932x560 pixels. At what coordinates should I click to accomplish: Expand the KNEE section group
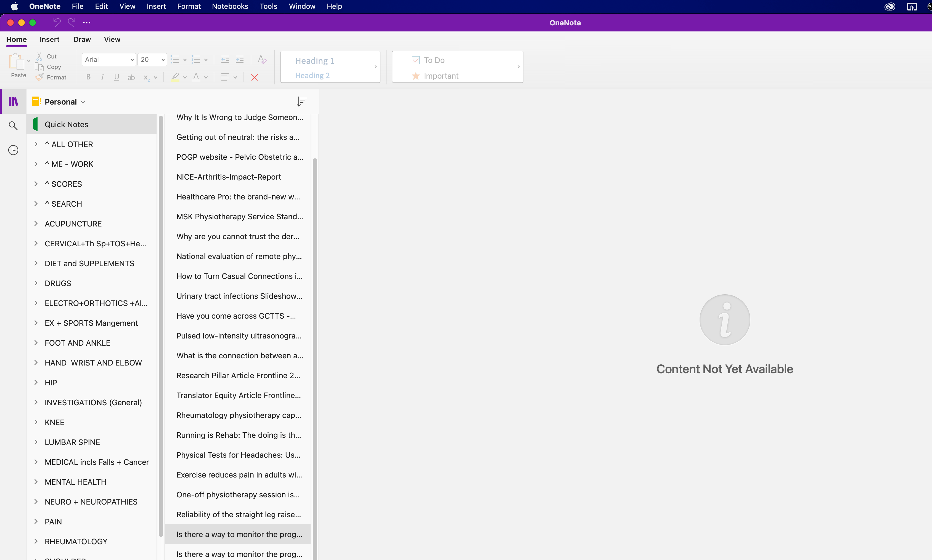[x=36, y=422]
